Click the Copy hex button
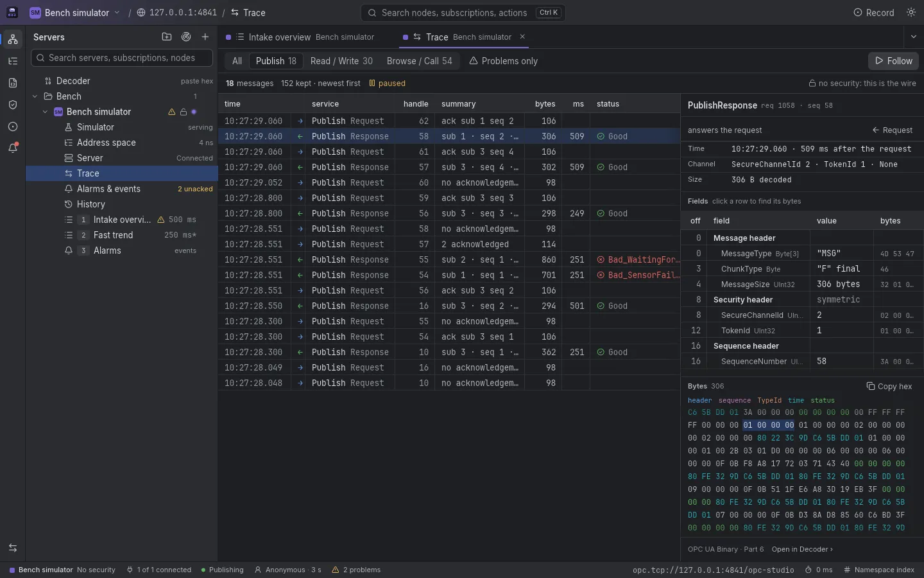The image size is (924, 578). (x=889, y=386)
